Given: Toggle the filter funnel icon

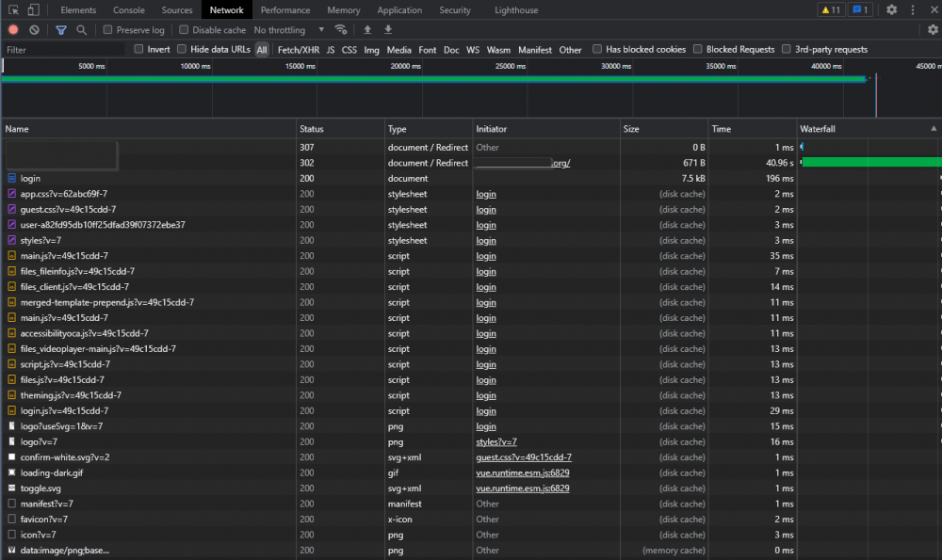Looking at the screenshot, I should point(60,29).
